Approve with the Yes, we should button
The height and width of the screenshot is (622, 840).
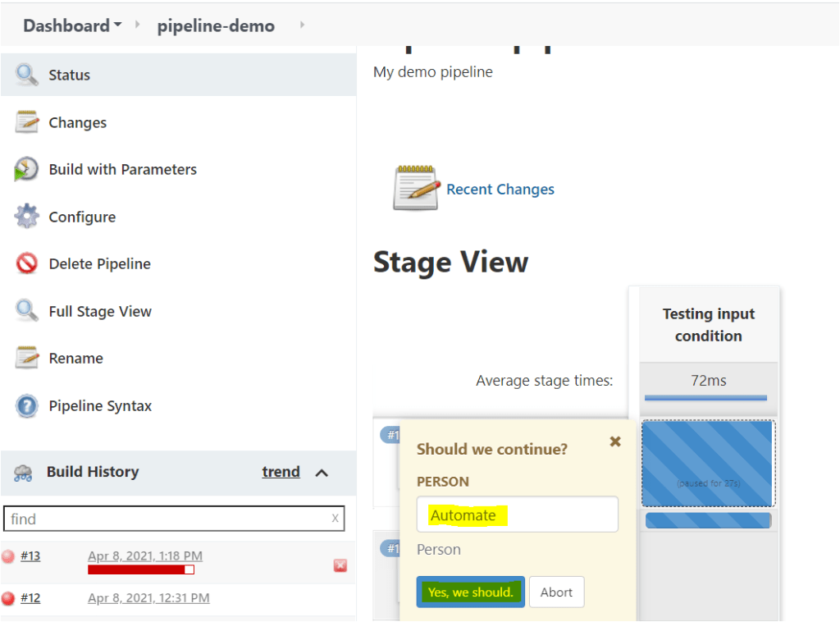click(x=470, y=592)
